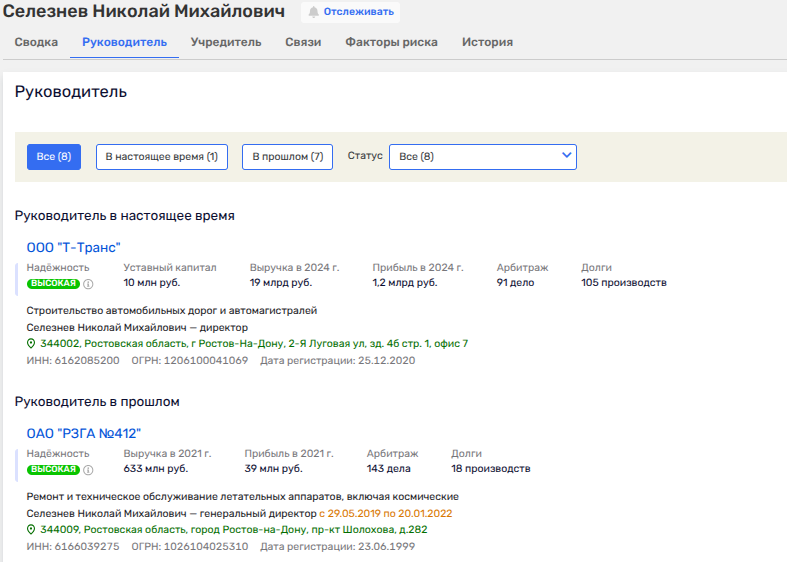The height and width of the screenshot is (562, 787).
Task: Click the Отслеживать button
Action: point(350,13)
